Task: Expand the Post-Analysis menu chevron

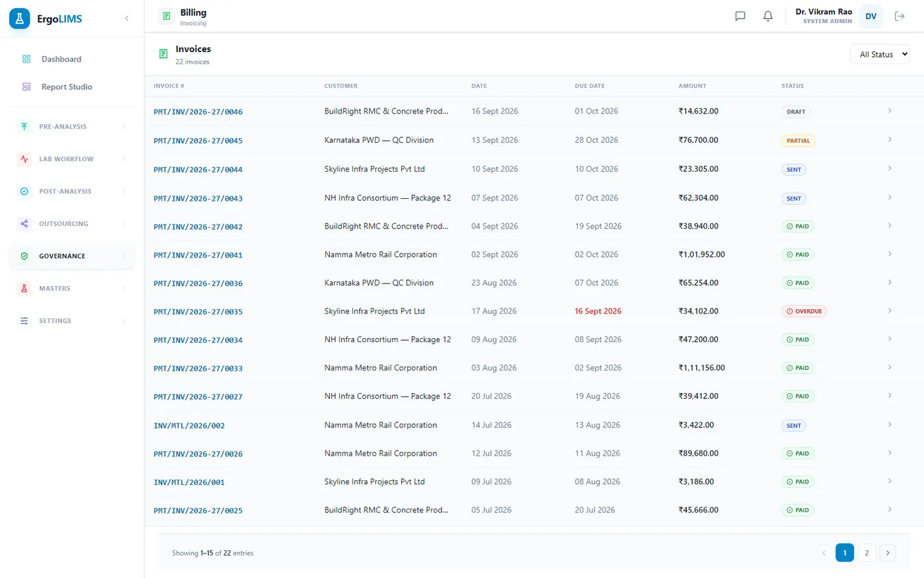Action: [x=123, y=191]
